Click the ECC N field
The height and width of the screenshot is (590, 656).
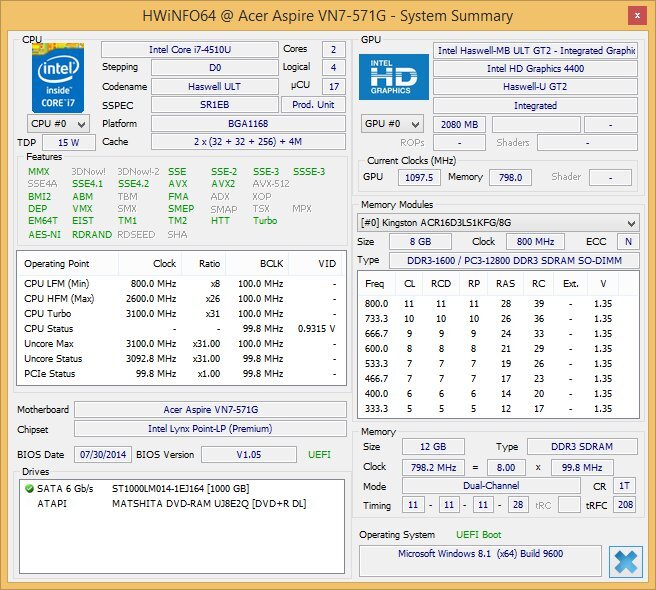pyautogui.click(x=628, y=241)
